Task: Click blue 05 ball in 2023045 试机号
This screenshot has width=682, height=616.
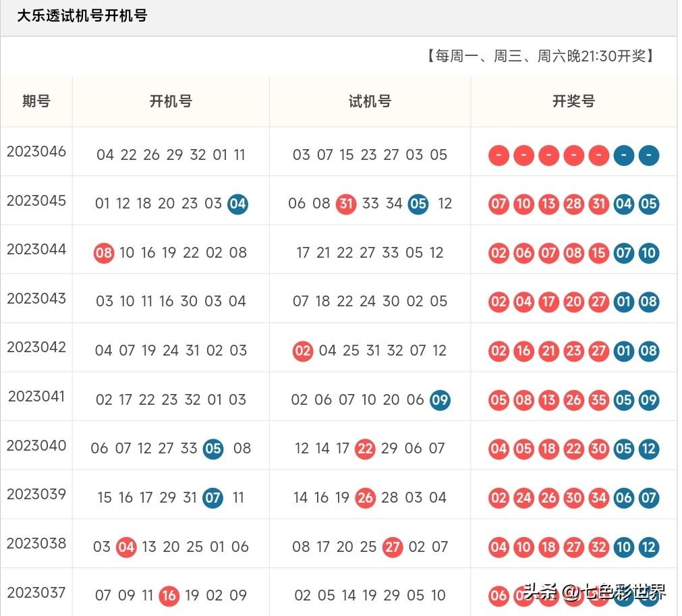Action: coord(418,204)
